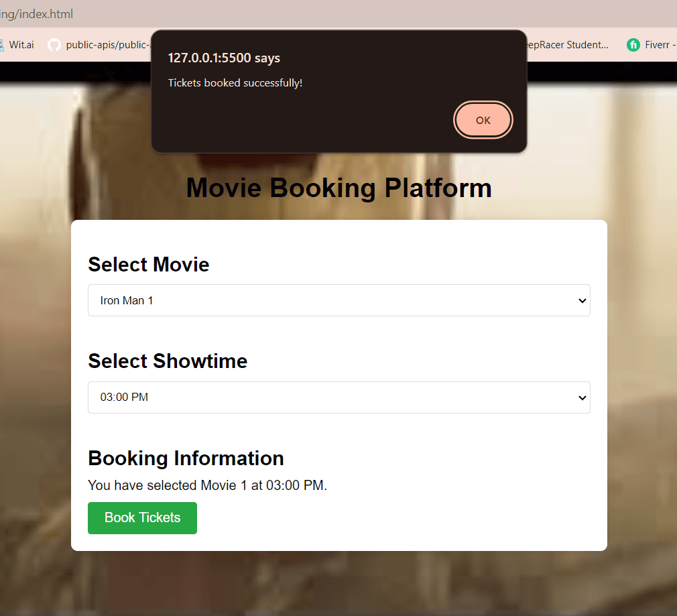This screenshot has width=677, height=616.
Task: Open the 03:00 PM showtime dropdown
Action: tap(338, 397)
